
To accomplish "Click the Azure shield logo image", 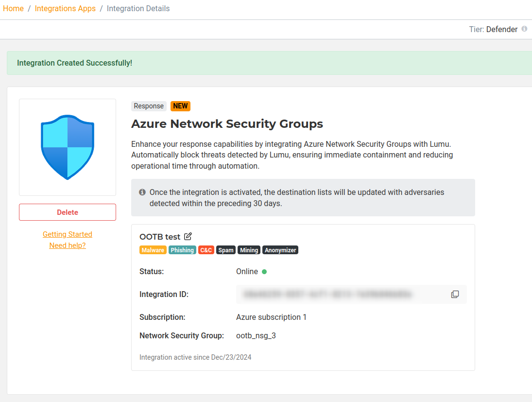I will point(68,147).
